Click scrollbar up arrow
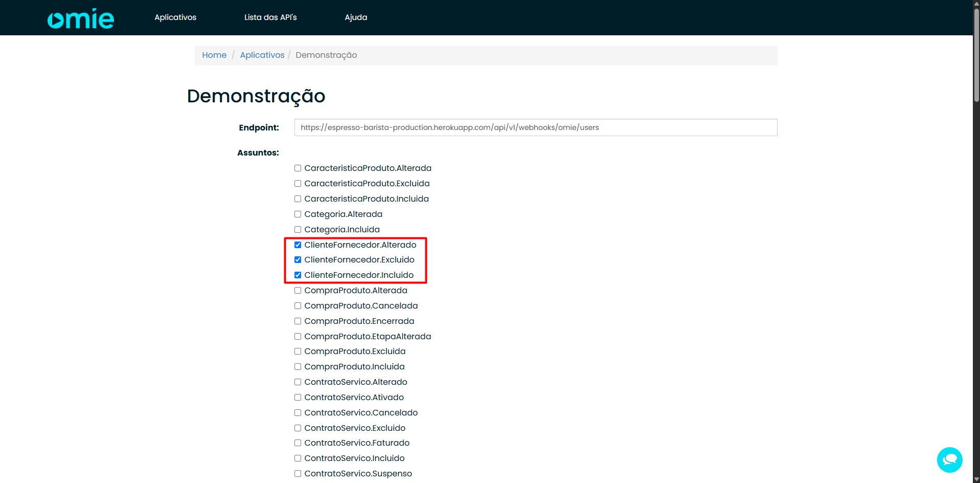 point(976,3)
